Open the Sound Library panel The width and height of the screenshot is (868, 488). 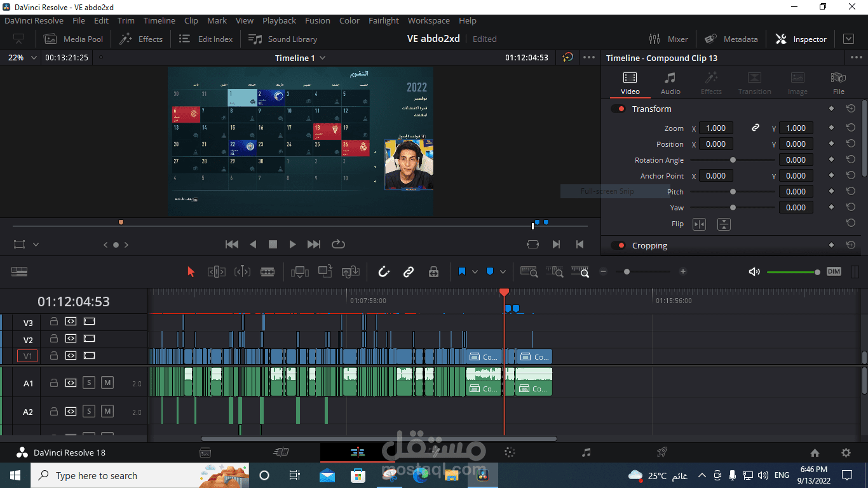click(x=283, y=39)
